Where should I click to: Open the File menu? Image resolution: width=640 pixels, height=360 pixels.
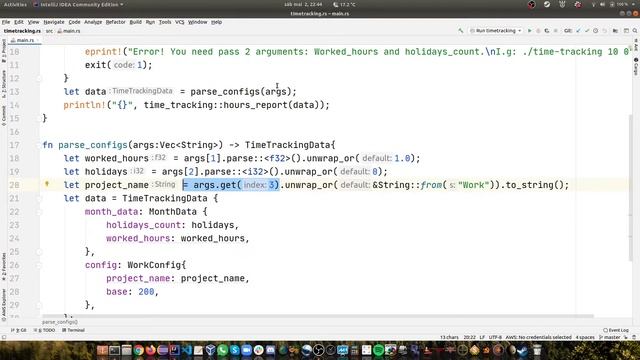point(6,22)
